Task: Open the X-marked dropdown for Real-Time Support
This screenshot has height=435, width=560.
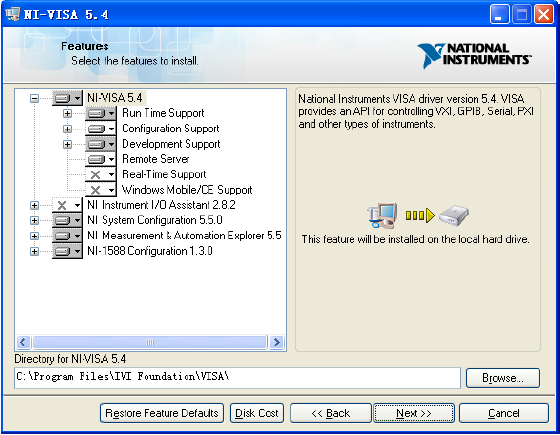Action: (101, 175)
